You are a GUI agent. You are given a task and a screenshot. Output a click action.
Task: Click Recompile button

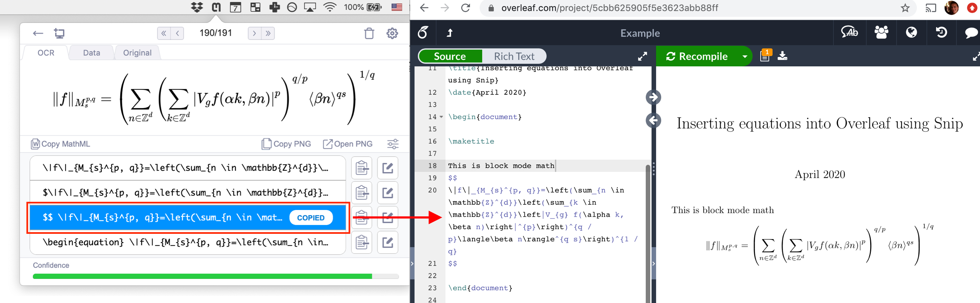point(696,56)
